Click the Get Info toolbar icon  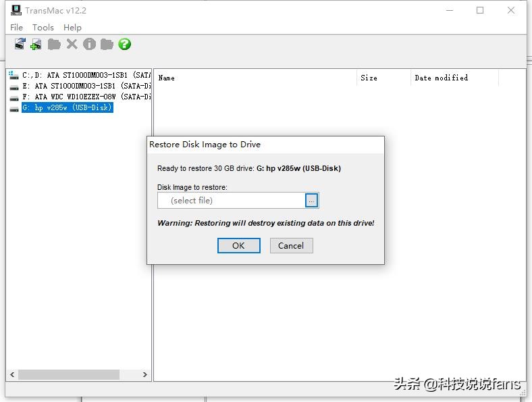coord(89,44)
